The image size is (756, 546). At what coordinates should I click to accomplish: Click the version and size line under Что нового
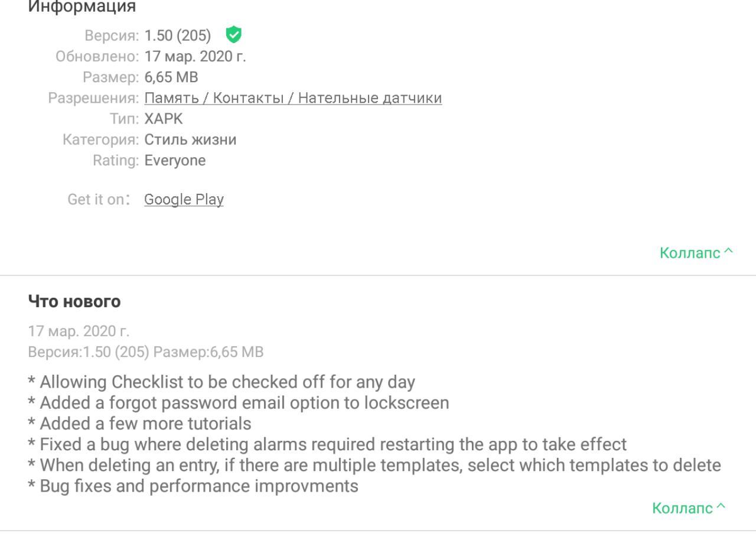click(x=146, y=353)
